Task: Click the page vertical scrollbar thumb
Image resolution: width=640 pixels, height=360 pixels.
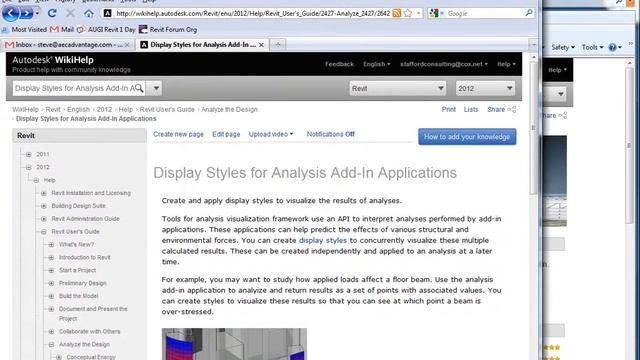Action: point(533,129)
